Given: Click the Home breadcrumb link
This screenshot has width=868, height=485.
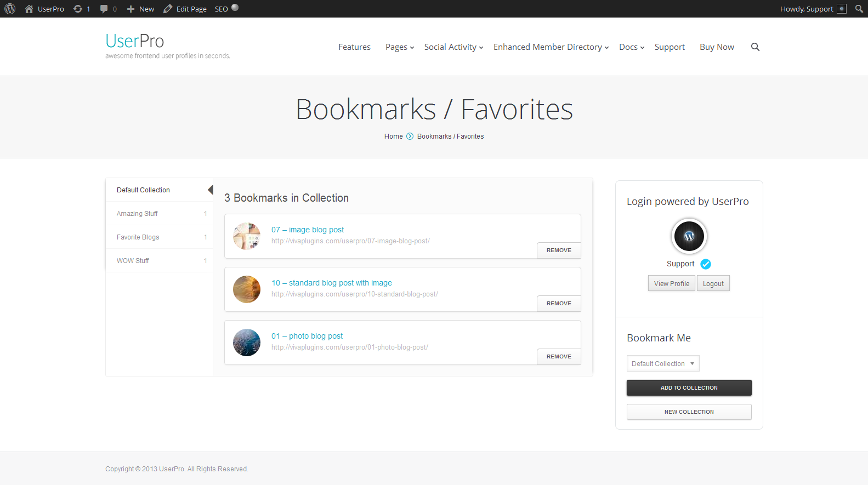Looking at the screenshot, I should tap(394, 136).
